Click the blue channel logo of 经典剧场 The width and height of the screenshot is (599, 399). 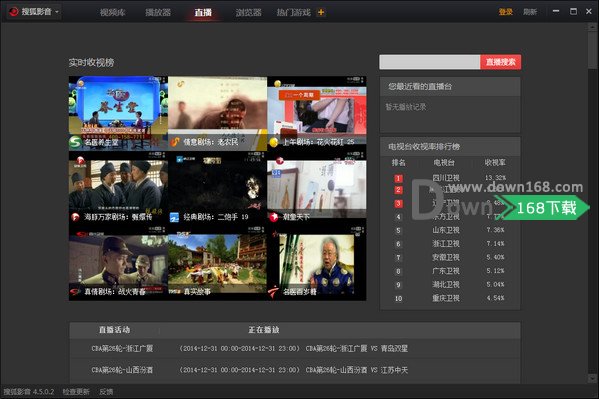[175, 217]
